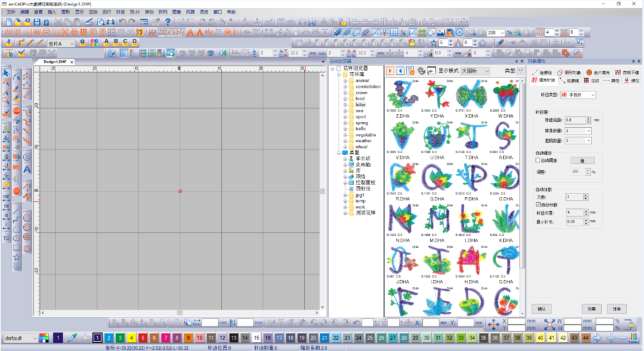
Task: Click the Save disk icon in toolbar
Action: (37, 22)
